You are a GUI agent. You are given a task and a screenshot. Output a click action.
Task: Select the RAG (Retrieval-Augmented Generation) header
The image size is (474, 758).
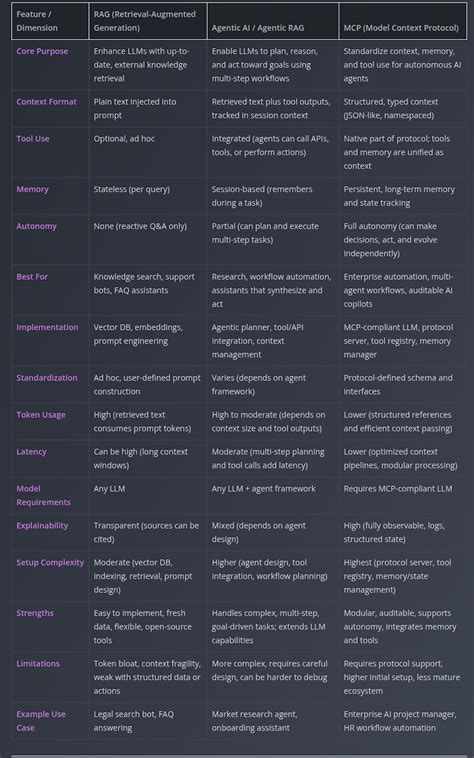pyautogui.click(x=144, y=21)
